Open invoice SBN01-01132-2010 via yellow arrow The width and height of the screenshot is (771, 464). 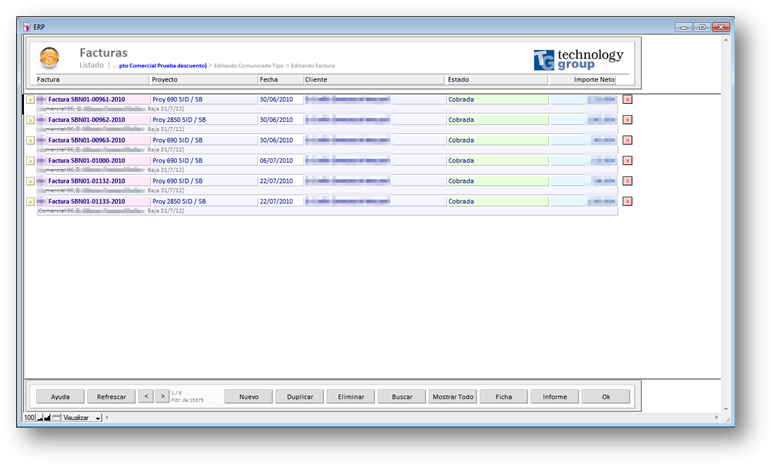coord(30,182)
